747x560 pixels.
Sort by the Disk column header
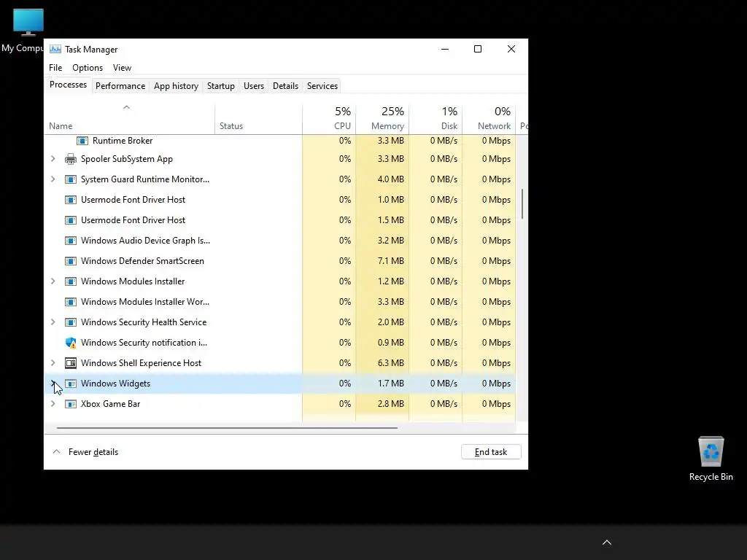tap(436, 118)
